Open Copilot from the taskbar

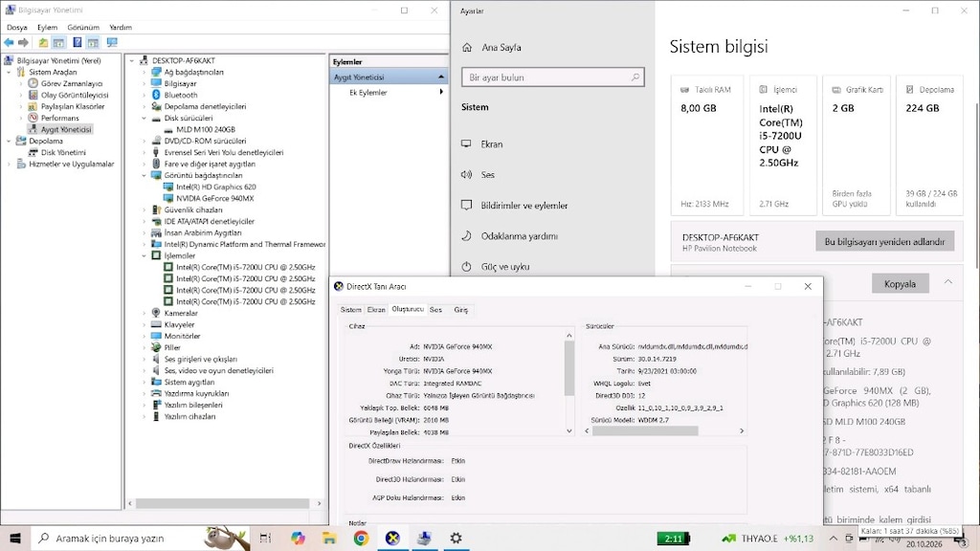click(298, 538)
